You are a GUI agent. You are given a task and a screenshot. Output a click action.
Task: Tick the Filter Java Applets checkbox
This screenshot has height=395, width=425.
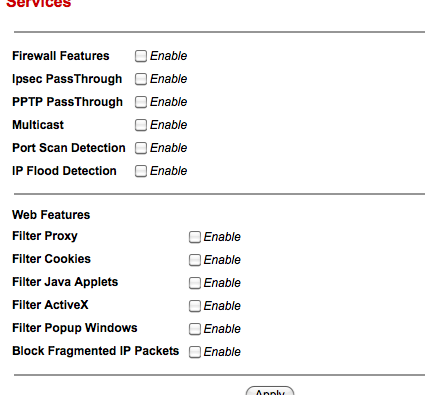point(195,283)
